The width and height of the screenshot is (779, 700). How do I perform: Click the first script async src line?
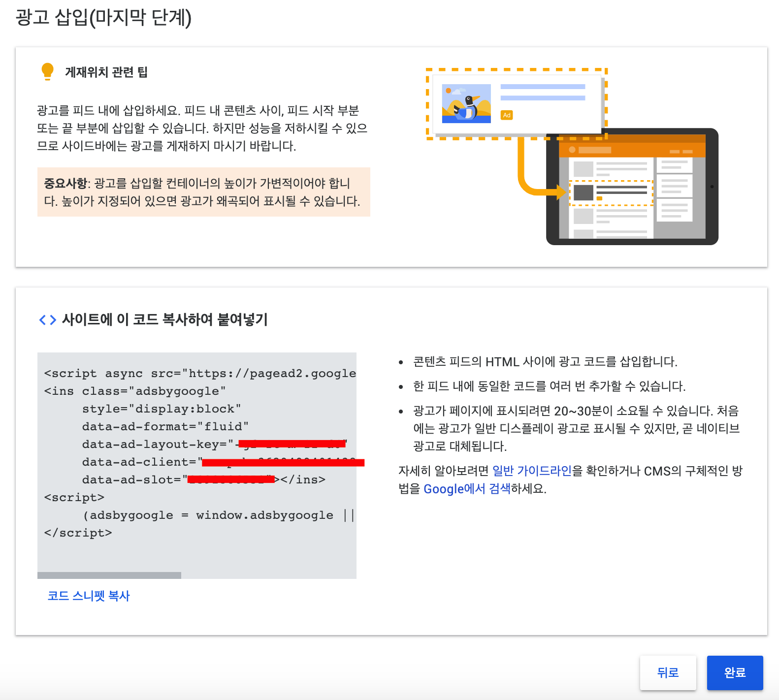[200, 373]
